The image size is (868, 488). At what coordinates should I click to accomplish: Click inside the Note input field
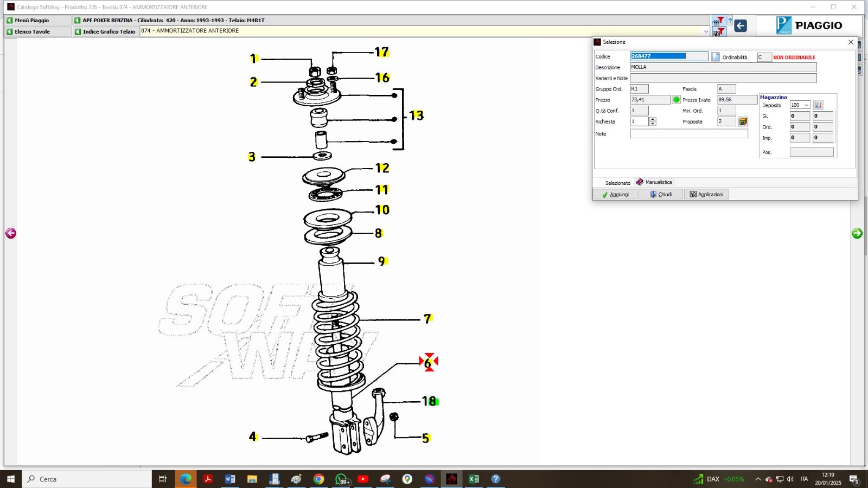pyautogui.click(x=689, y=134)
